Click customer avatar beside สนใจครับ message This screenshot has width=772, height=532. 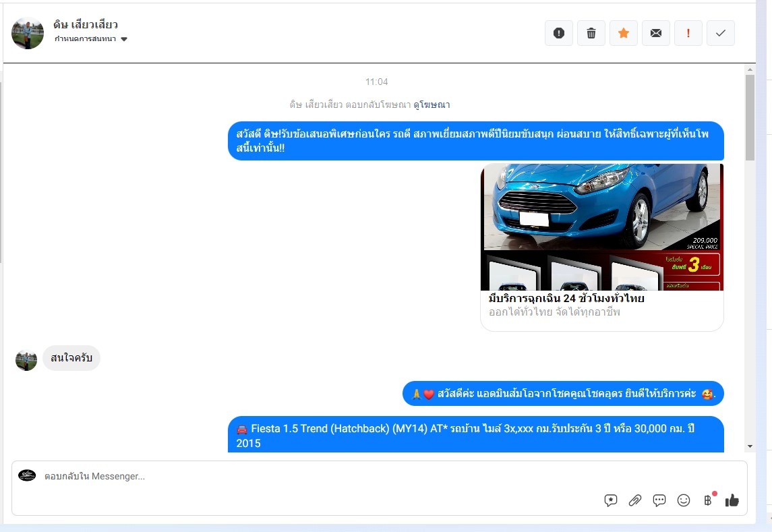pos(26,361)
